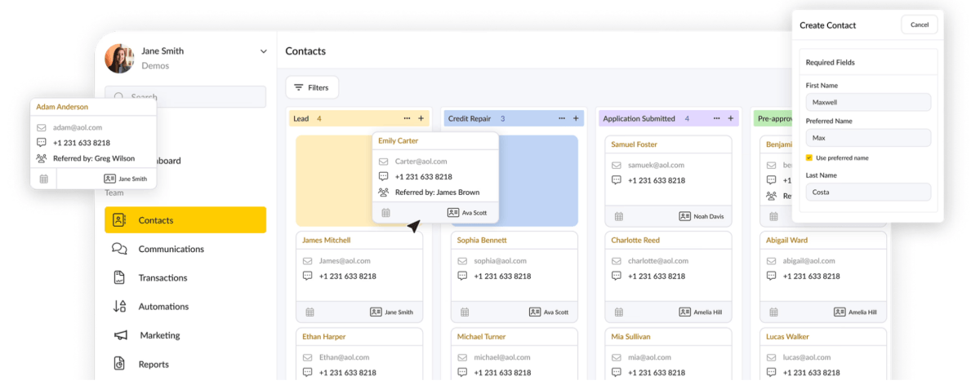Click the email icon on Charlotte Reed card
The height and width of the screenshot is (385, 980).
tap(617, 261)
